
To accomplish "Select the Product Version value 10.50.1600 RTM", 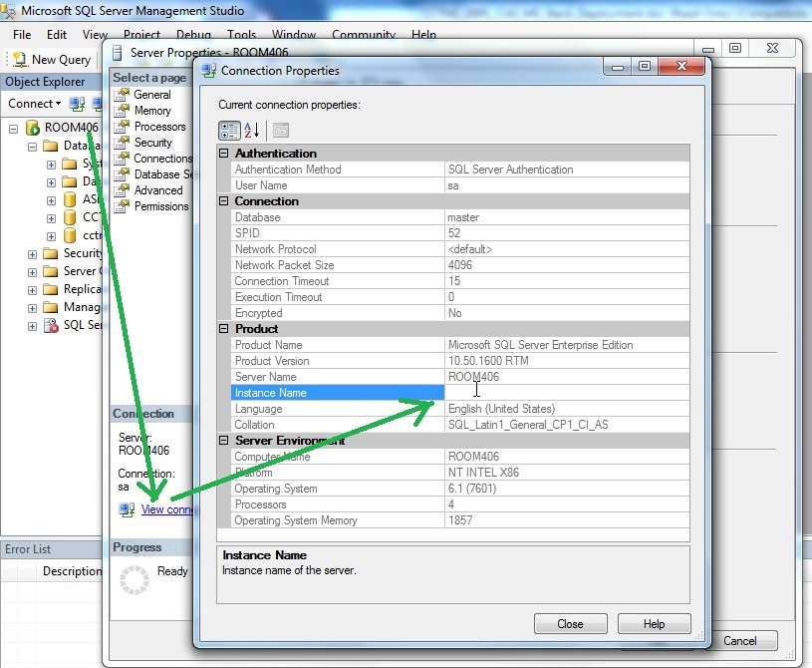I will 488,361.
